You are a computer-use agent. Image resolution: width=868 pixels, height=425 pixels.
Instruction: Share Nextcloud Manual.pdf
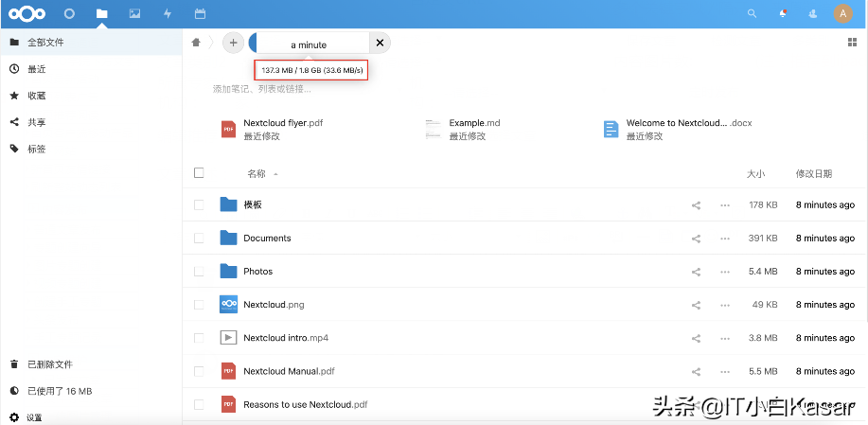[x=697, y=371]
